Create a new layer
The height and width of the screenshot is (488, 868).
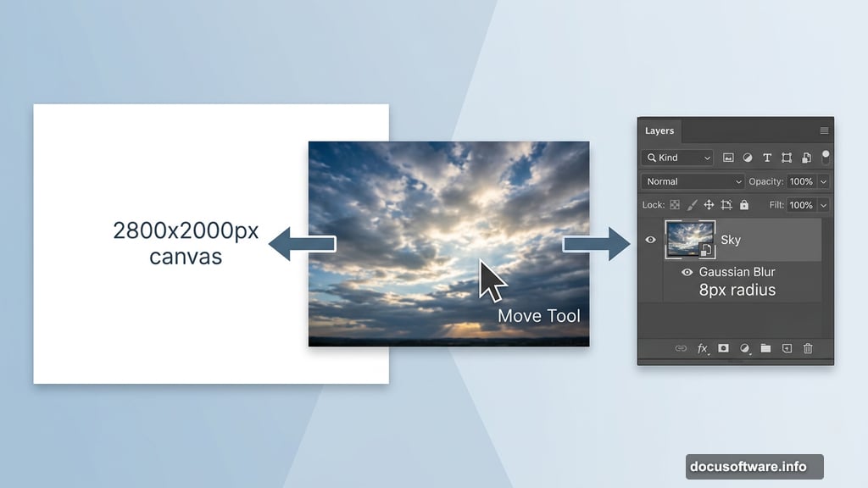(x=787, y=348)
